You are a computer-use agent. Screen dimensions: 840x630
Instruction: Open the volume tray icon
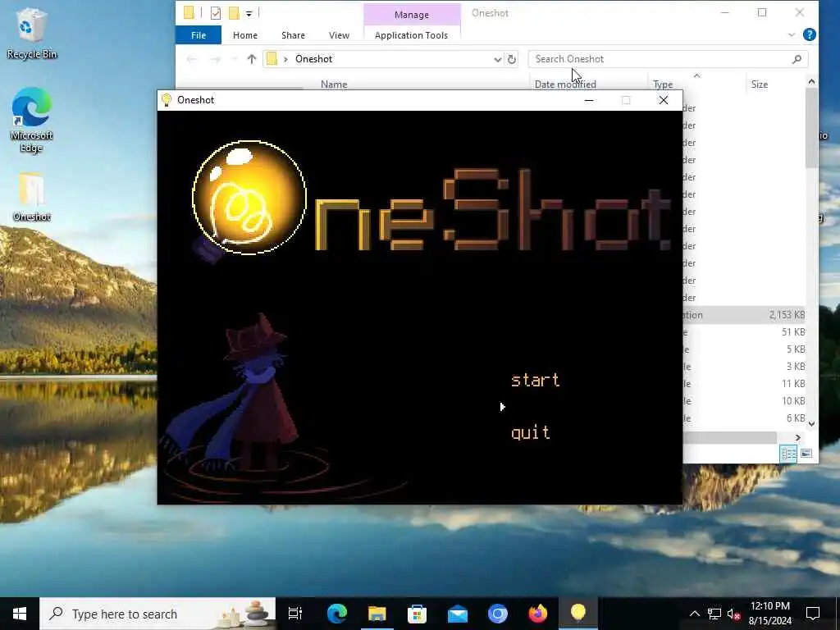pyautogui.click(x=733, y=614)
